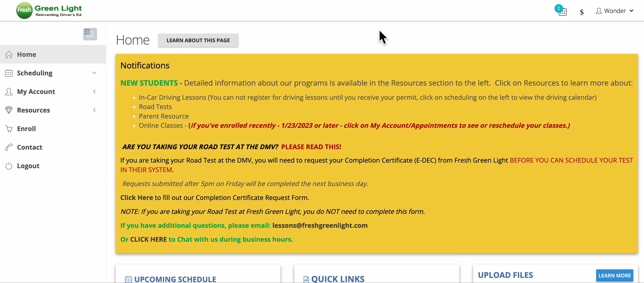Click the ARE YOU TAKING YOUR ROAD TEST heading
This screenshot has height=283, width=644.
[x=200, y=147]
